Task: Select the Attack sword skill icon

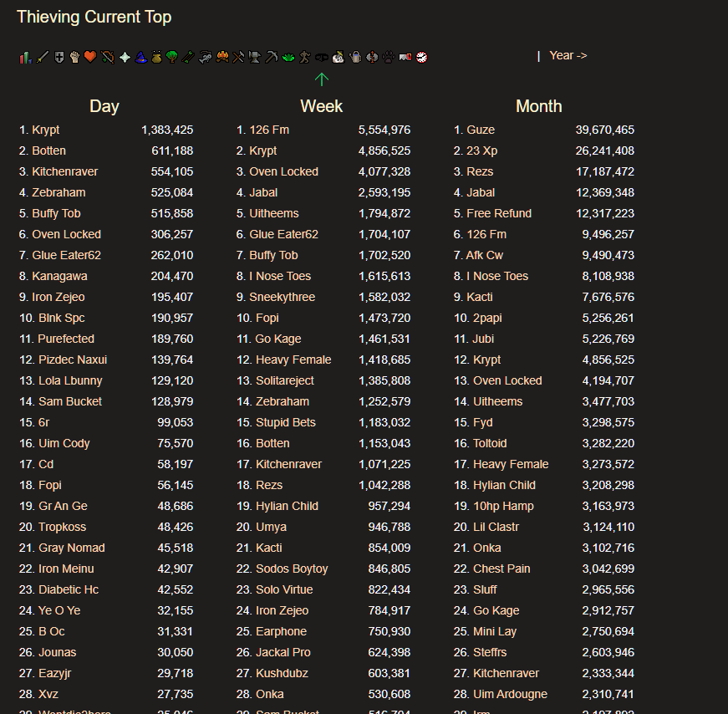Action: click(x=42, y=56)
